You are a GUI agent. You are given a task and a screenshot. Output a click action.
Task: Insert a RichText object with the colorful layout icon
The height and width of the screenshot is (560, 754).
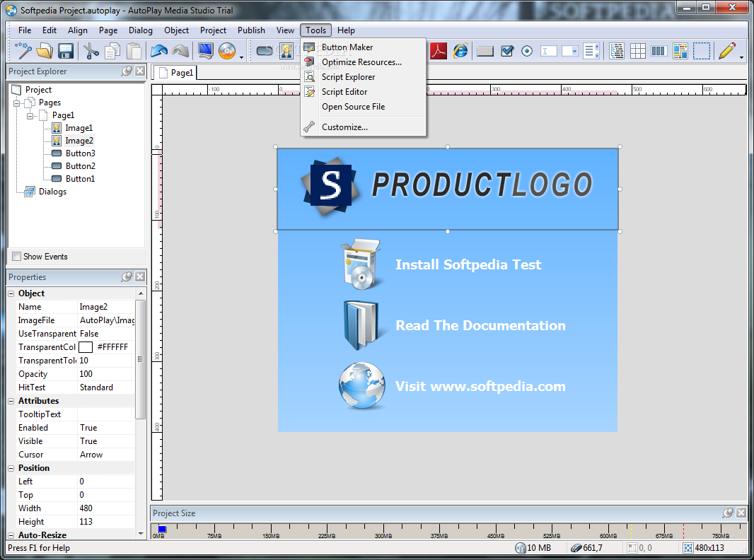[680, 51]
